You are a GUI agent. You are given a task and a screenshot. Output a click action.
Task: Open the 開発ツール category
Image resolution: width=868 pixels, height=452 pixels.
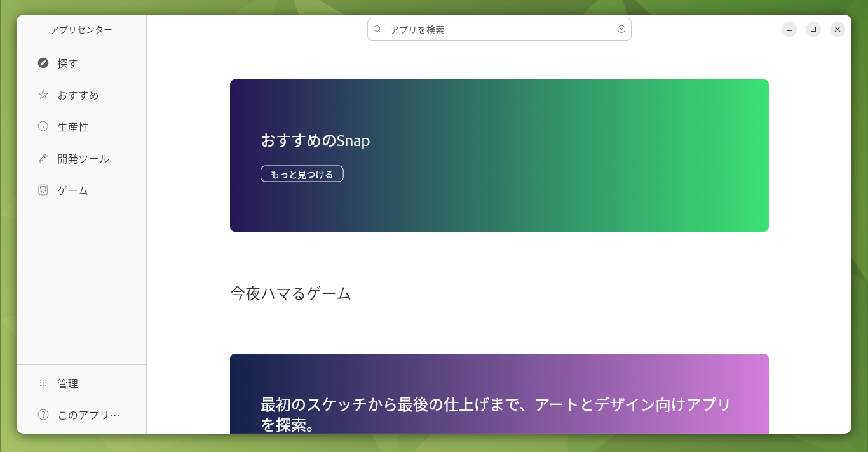(81, 159)
